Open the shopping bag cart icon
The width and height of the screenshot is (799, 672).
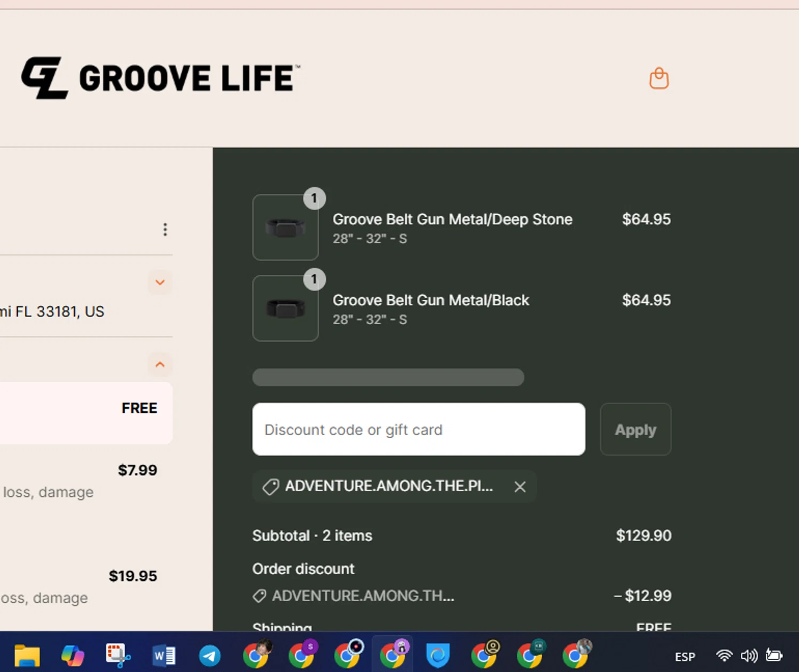[659, 78]
